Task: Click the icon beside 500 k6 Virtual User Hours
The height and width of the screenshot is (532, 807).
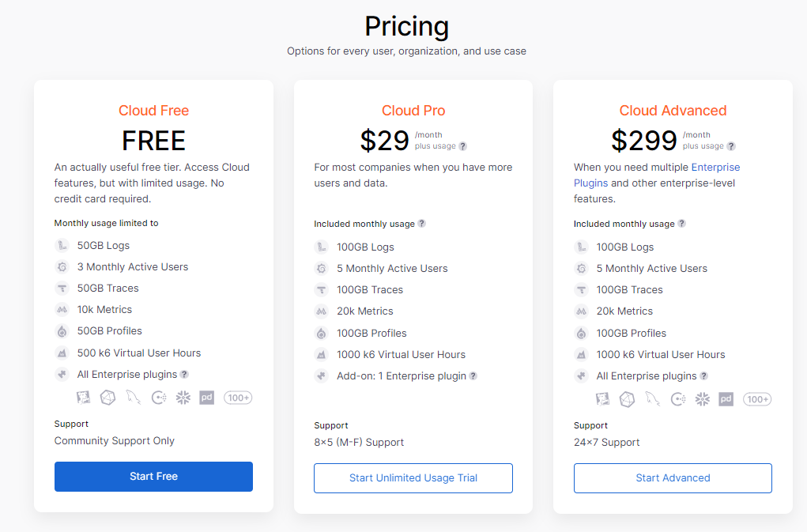Action: (62, 353)
